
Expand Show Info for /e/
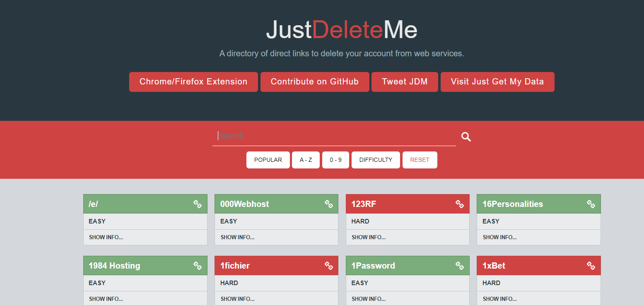point(106,237)
